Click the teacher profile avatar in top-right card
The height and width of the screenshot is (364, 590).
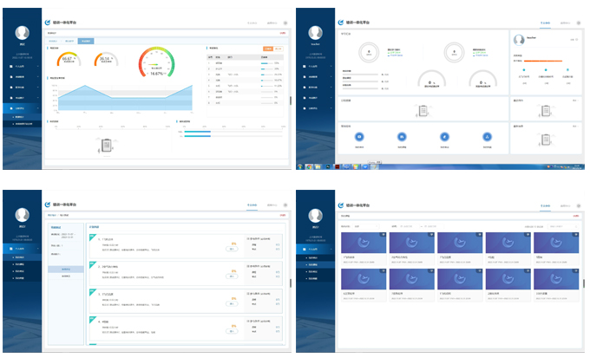coord(519,40)
